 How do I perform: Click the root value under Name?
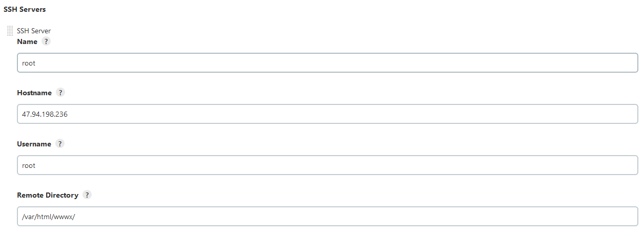(29, 63)
